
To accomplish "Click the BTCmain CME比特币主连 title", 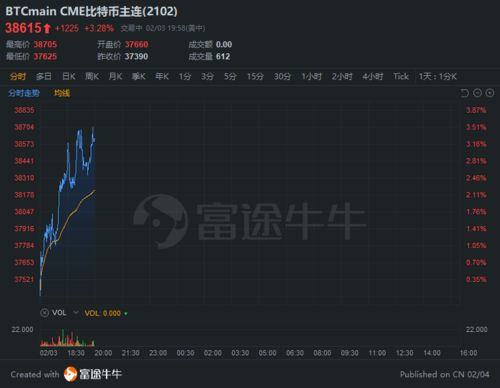I will click(91, 11).
